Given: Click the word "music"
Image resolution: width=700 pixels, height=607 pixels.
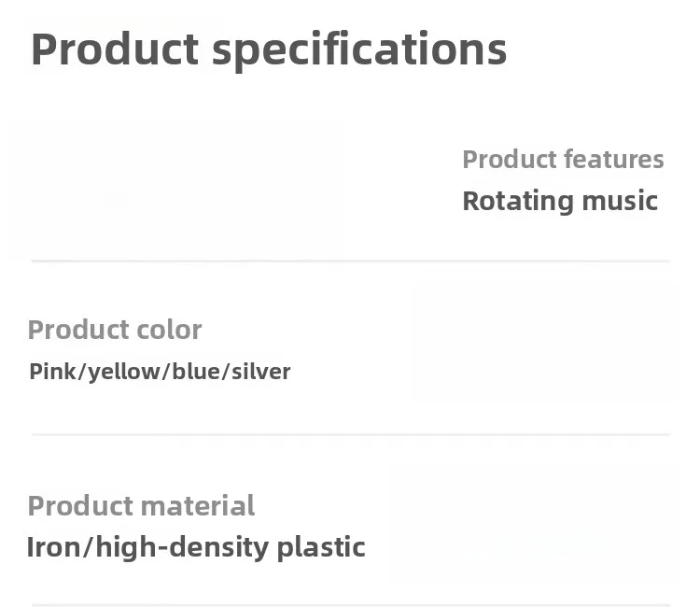Looking at the screenshot, I should tap(620, 201).
